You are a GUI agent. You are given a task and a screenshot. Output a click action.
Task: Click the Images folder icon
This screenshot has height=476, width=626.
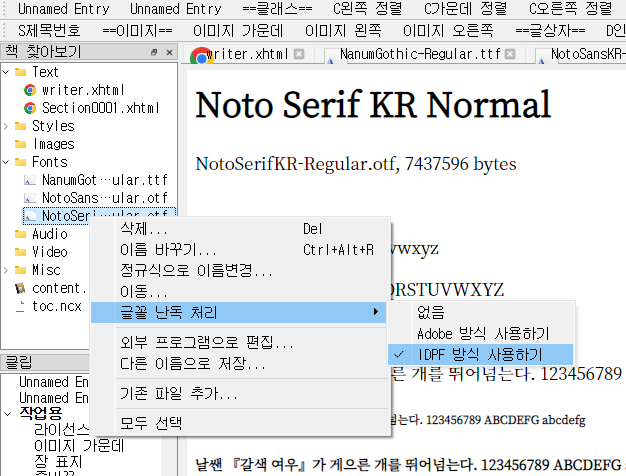tap(20, 144)
